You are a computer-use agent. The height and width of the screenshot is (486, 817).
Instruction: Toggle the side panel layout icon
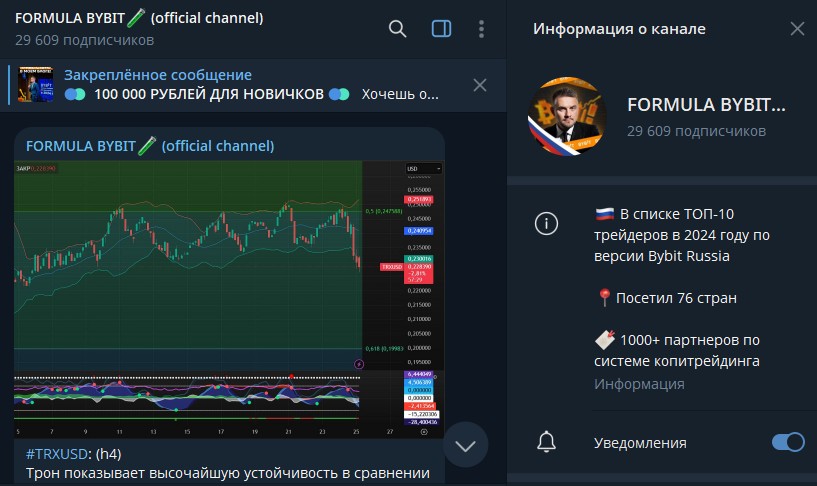[x=441, y=29]
